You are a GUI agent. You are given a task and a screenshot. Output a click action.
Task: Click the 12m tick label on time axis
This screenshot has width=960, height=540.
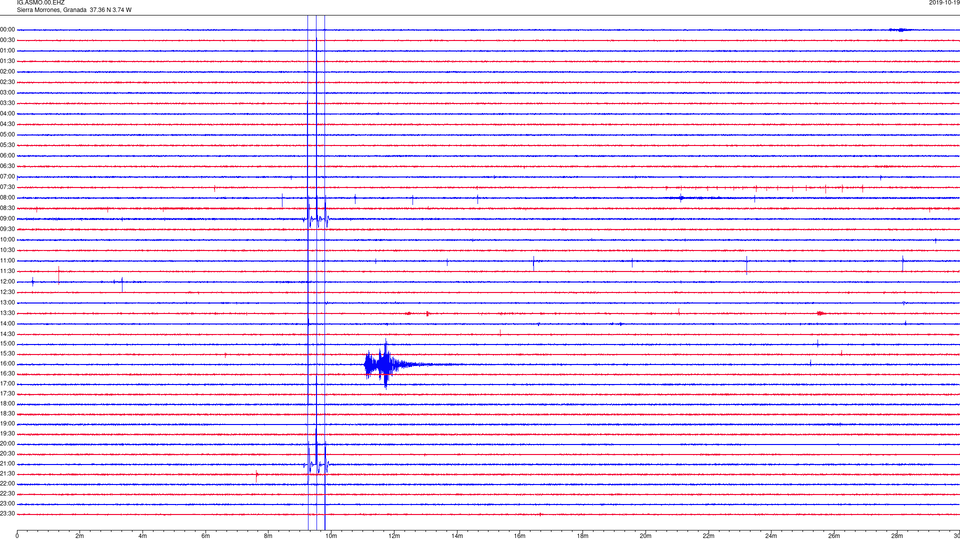[x=394, y=536]
